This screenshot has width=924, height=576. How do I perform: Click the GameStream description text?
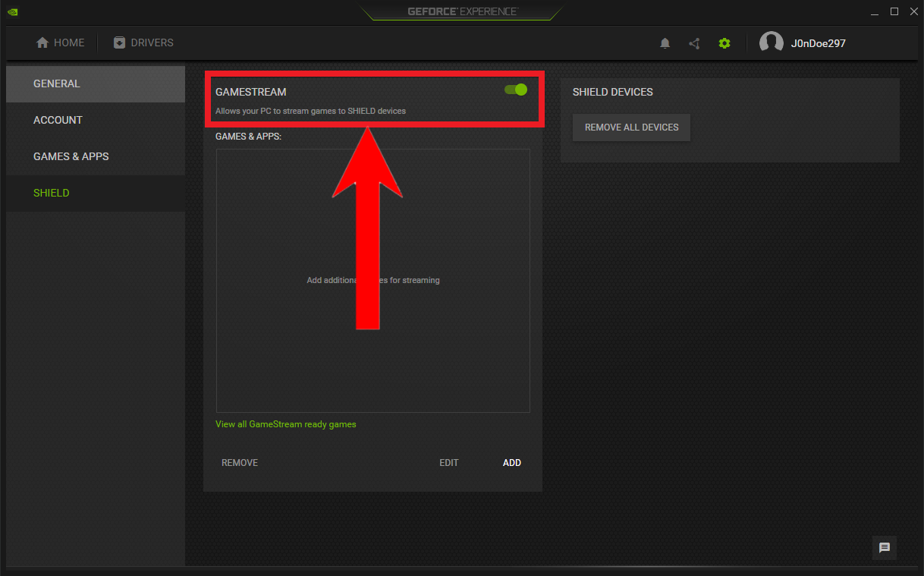(x=310, y=111)
